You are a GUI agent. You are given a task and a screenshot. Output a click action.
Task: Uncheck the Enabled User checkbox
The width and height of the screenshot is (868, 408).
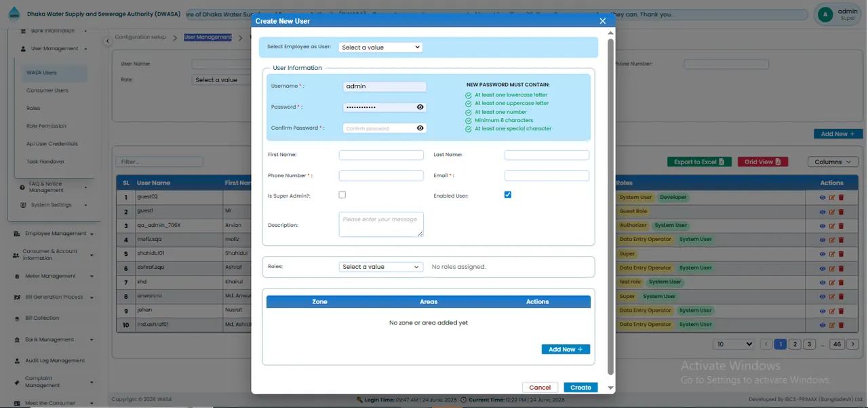click(508, 195)
